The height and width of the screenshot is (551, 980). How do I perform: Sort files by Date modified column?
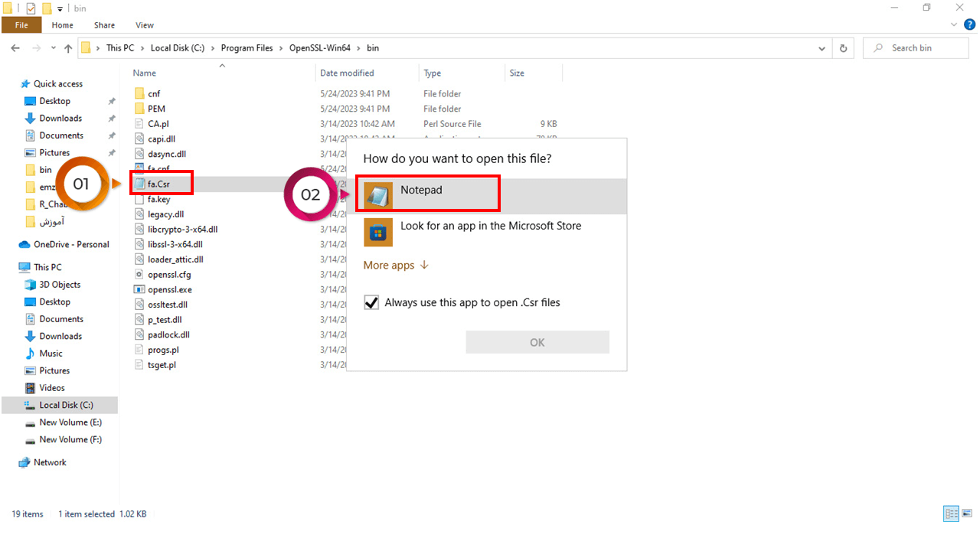[x=347, y=73]
